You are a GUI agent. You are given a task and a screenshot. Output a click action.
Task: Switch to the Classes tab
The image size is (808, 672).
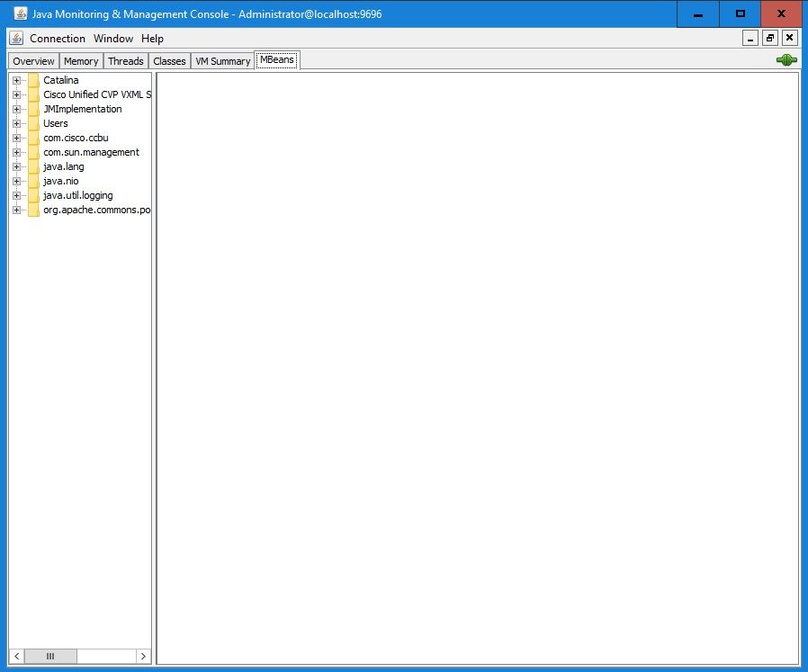coord(169,61)
